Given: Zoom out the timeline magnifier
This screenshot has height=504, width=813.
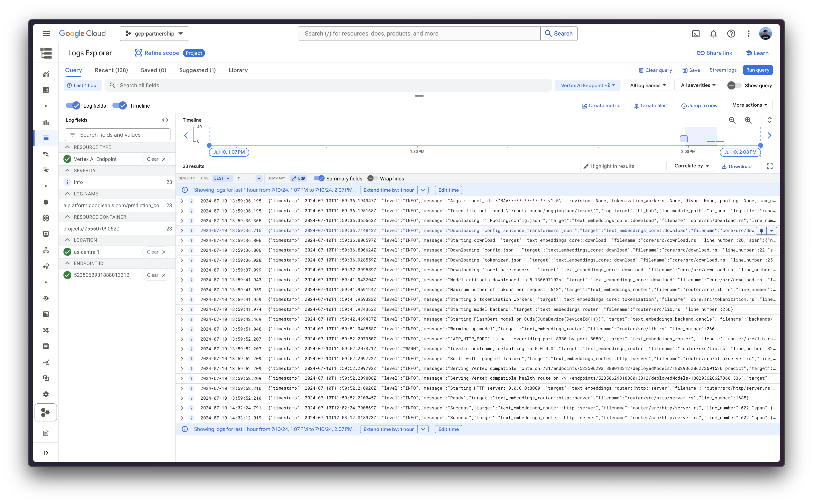Looking at the screenshot, I should tap(732, 120).
